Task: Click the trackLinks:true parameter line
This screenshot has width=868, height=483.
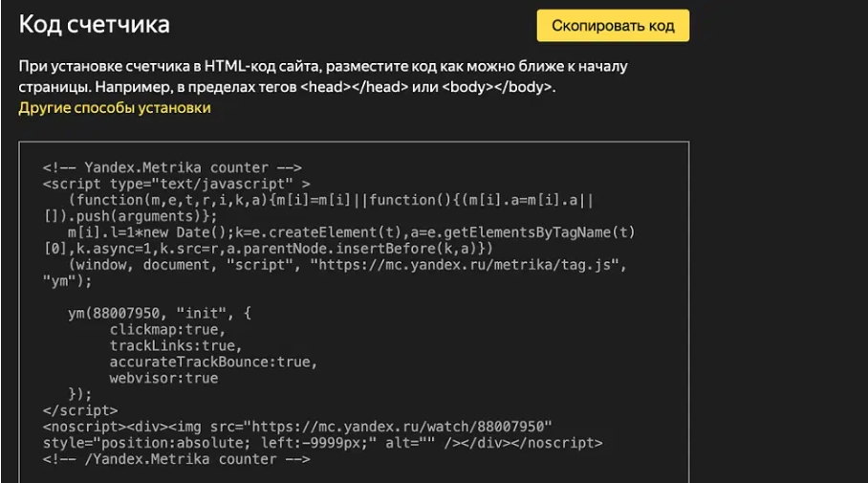Action: (172, 345)
